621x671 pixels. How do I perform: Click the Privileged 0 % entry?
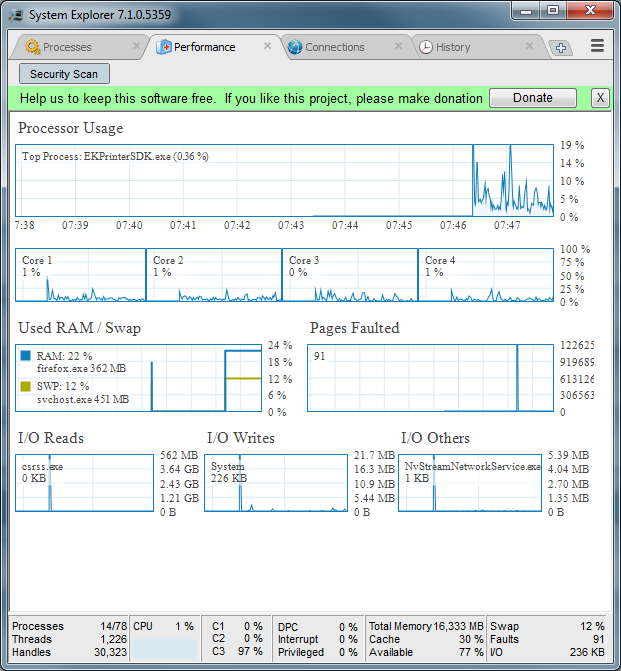coord(318,652)
